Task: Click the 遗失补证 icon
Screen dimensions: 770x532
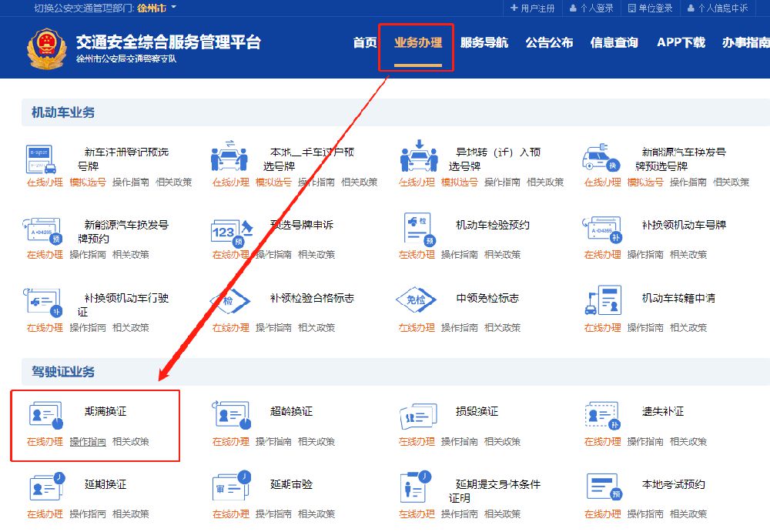Action: 602,415
